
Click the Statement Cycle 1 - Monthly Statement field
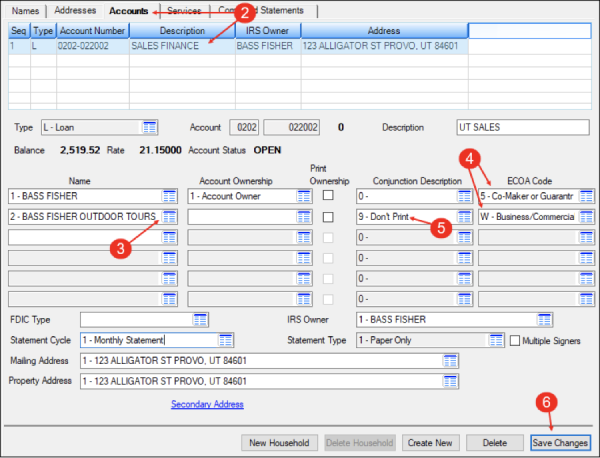pyautogui.click(x=157, y=340)
